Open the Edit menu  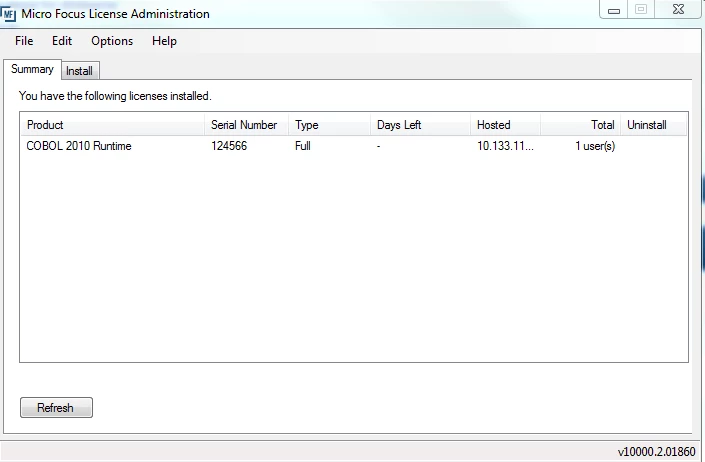coord(62,41)
